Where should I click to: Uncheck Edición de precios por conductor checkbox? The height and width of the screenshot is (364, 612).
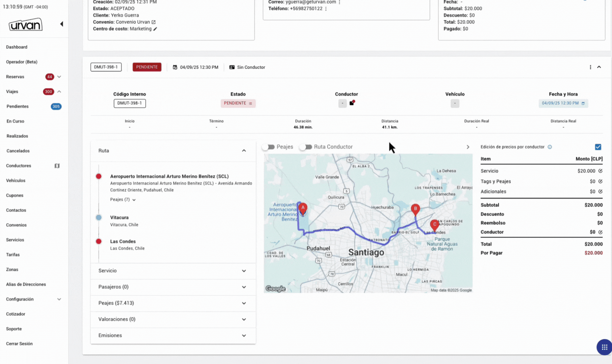pos(598,147)
